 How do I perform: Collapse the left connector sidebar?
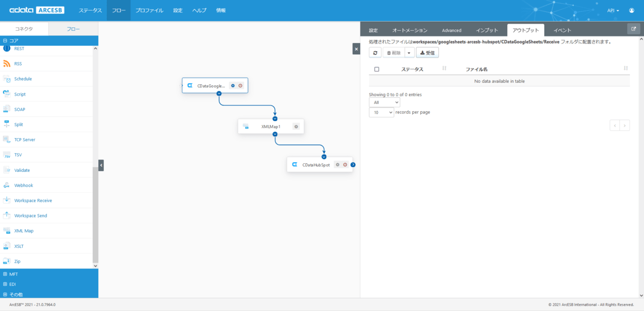point(101,165)
